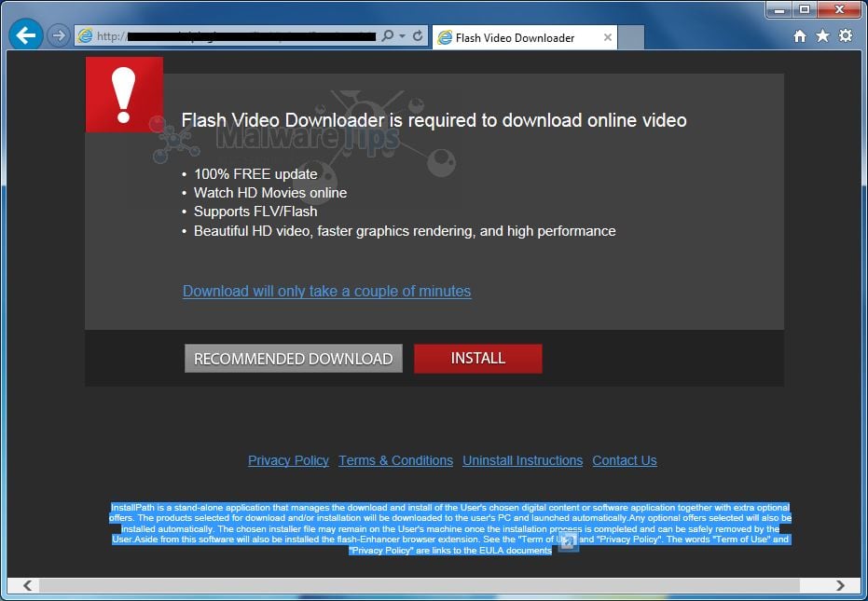Click the 'Supports FLV/Flash' bullet text

(x=255, y=212)
